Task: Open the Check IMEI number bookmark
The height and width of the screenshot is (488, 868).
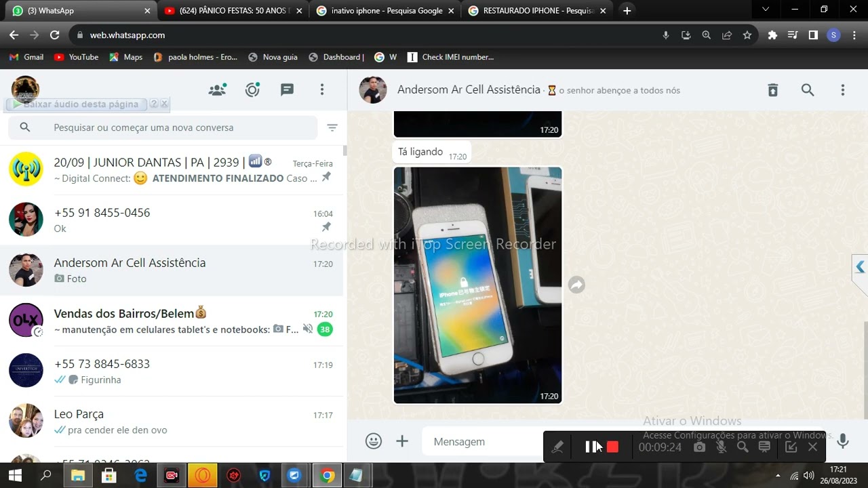Action: coord(450,57)
